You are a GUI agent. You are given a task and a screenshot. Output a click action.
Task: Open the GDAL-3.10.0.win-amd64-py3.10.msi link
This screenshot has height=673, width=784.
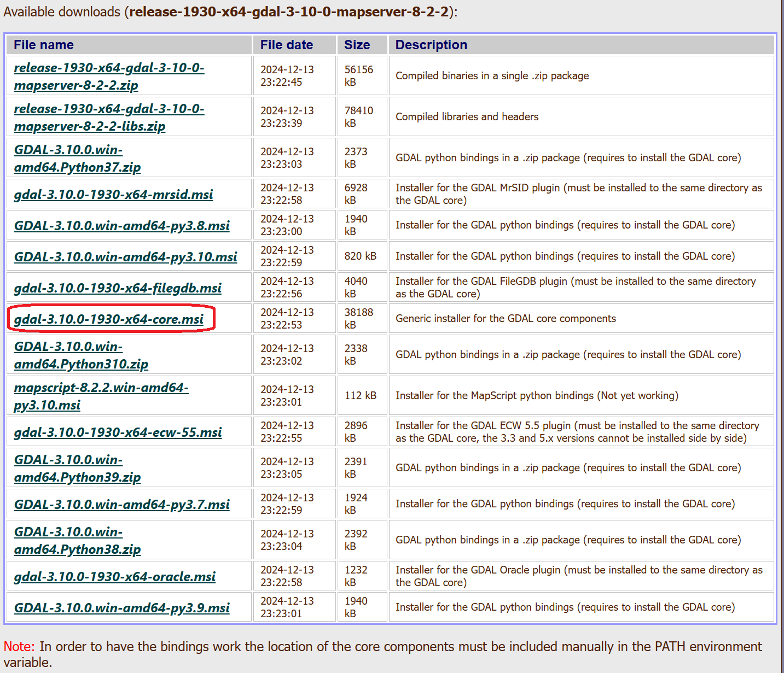coord(125,257)
